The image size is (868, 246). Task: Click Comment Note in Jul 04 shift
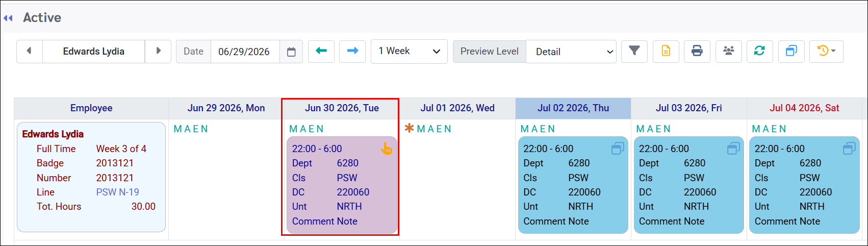point(787,222)
